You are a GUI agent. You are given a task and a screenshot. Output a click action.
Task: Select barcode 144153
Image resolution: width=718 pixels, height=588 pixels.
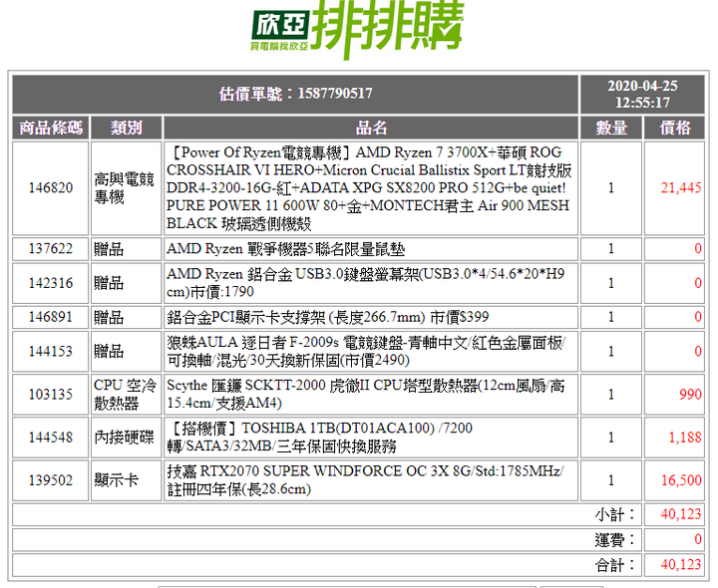(x=51, y=352)
